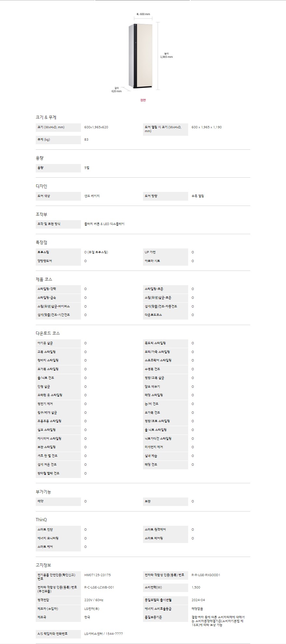Select the 정면 (front) view label
This screenshot has height=644, width=286.
coord(143,100)
